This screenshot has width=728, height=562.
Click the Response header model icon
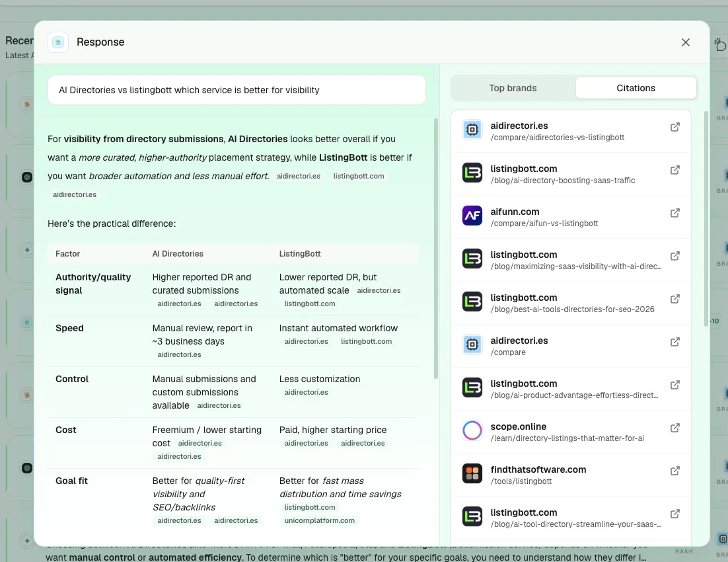(x=58, y=42)
